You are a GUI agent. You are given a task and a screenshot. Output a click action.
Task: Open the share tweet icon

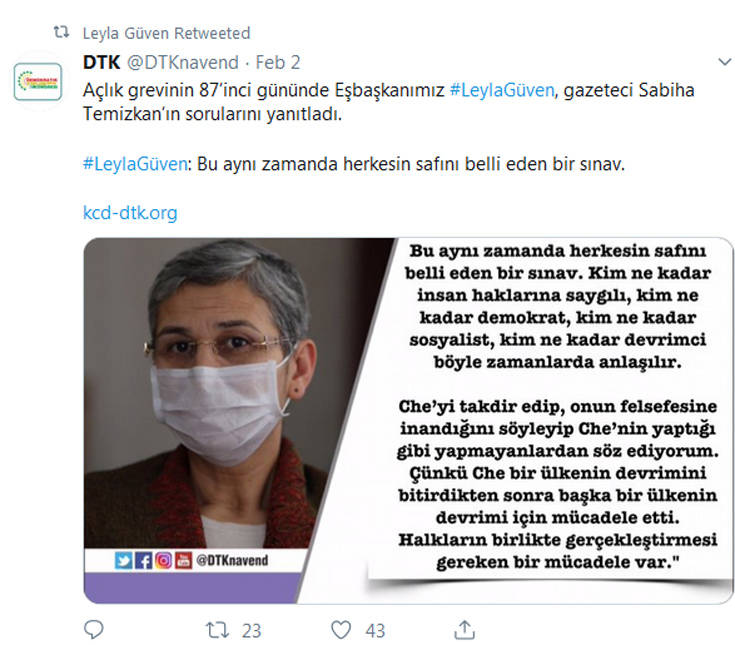coord(465,630)
